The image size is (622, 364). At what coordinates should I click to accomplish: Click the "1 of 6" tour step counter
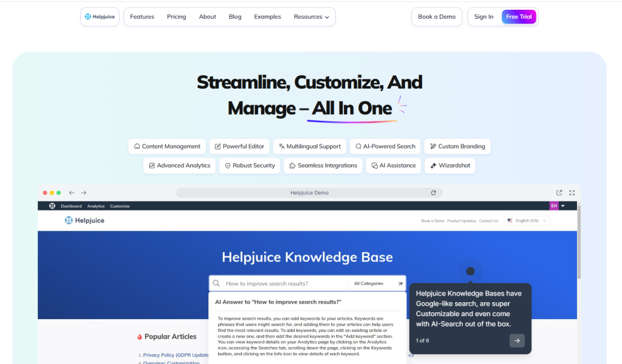point(423,340)
